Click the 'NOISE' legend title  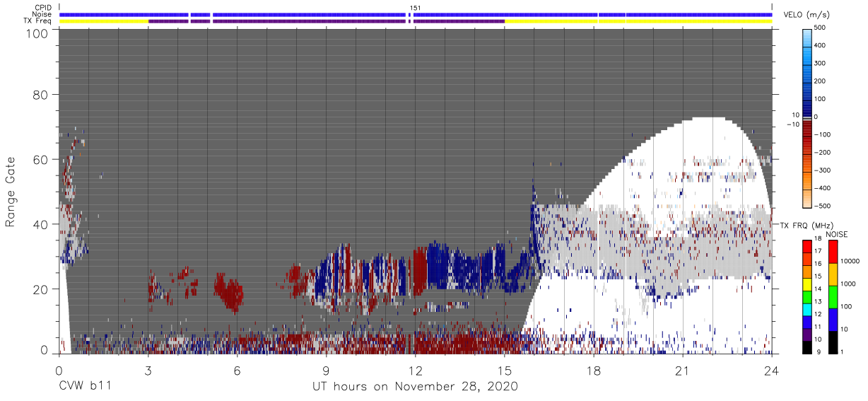click(836, 234)
